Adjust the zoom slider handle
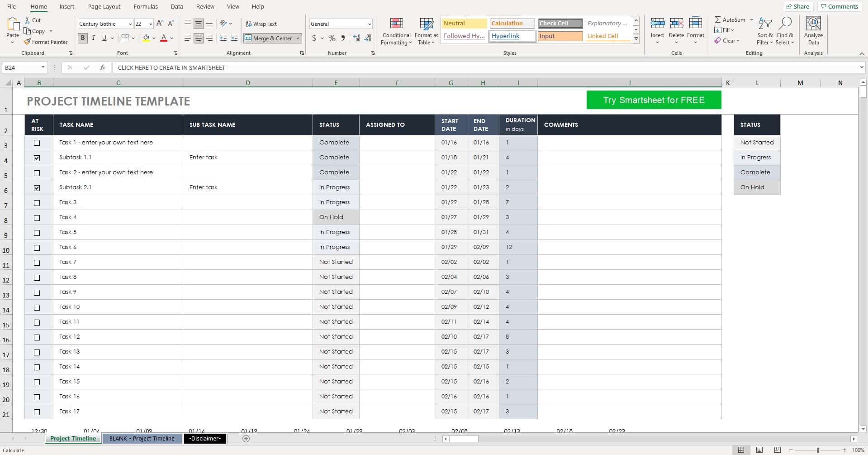Viewport: 868px width, 455px height. (x=818, y=450)
